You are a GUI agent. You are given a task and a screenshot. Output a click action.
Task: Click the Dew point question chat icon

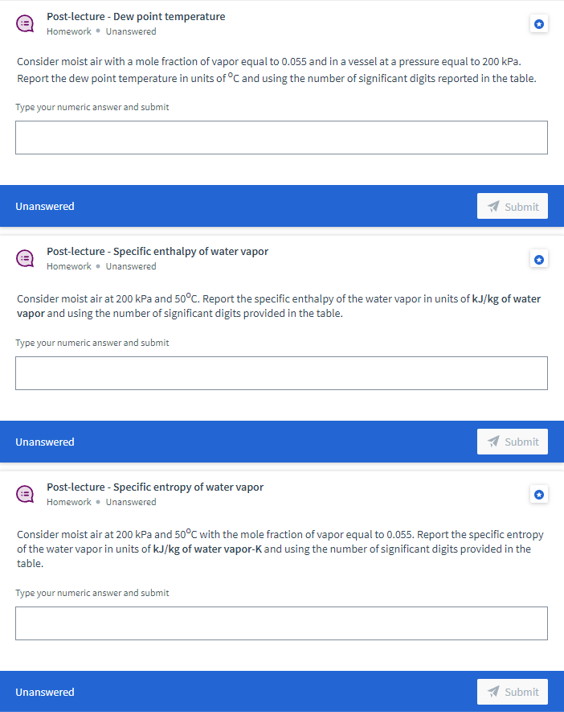(25, 24)
